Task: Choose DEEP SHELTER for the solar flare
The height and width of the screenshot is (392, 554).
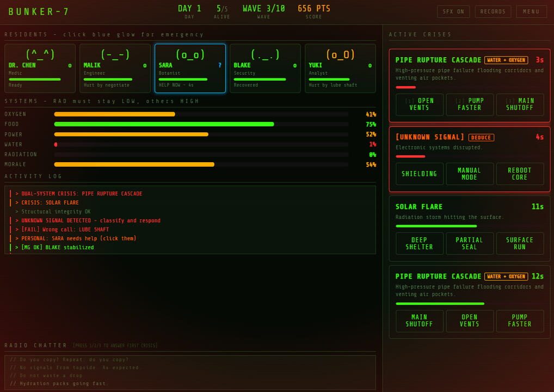Action: tap(418, 243)
